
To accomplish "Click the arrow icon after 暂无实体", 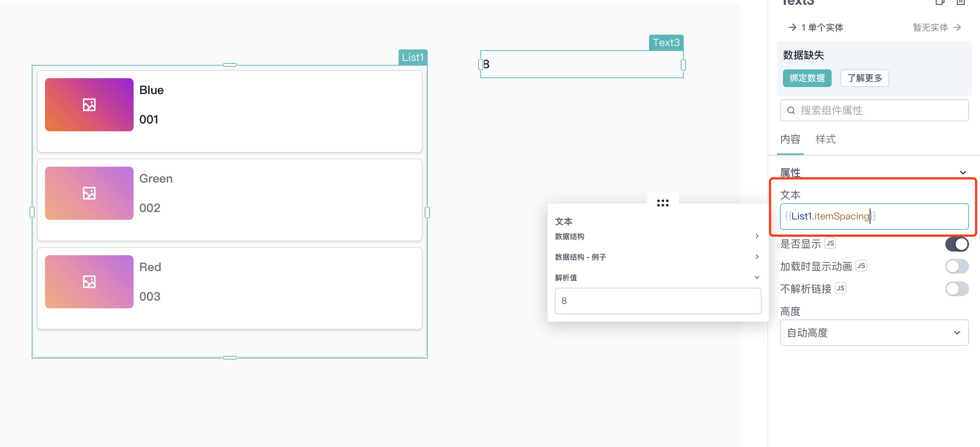I will point(957,27).
